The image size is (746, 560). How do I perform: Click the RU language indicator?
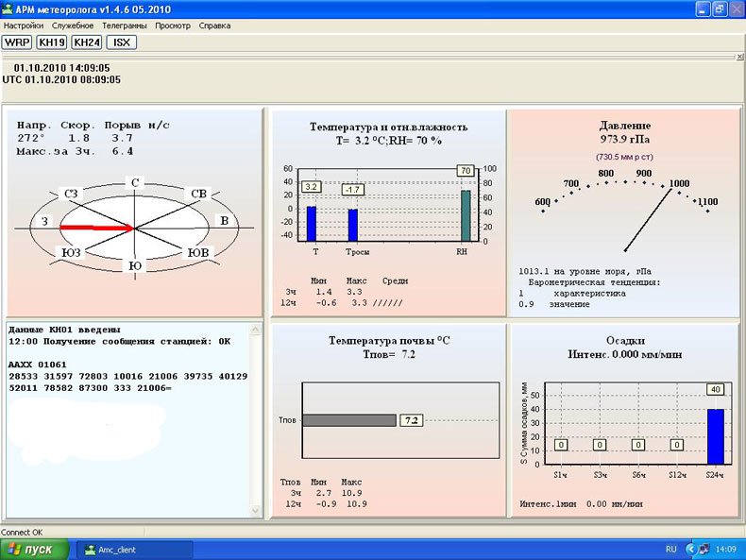coord(671,550)
